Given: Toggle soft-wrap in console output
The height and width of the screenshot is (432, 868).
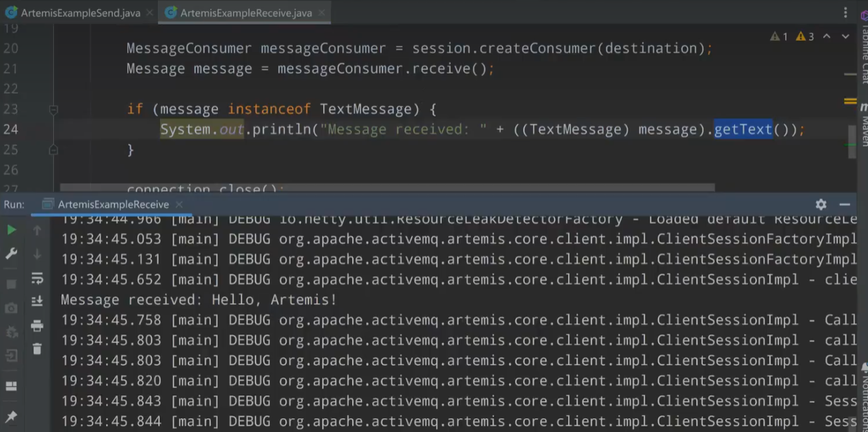Looking at the screenshot, I should (37, 279).
